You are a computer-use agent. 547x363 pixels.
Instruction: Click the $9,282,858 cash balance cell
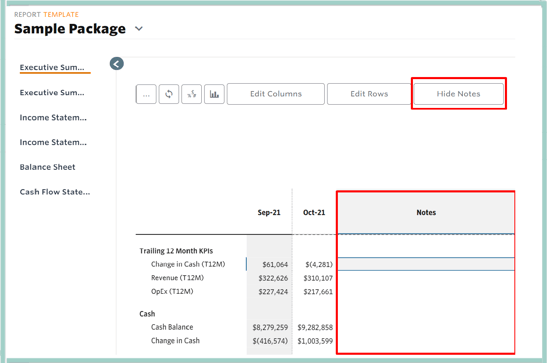pos(315,327)
